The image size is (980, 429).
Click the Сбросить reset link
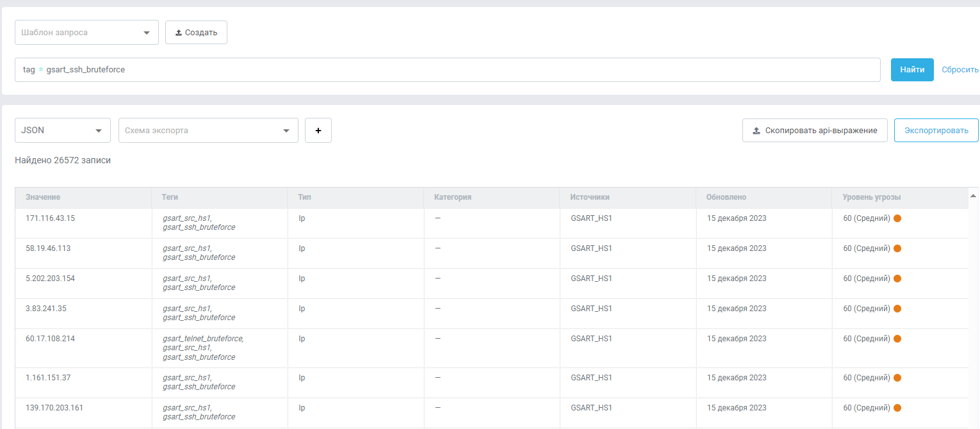point(960,70)
